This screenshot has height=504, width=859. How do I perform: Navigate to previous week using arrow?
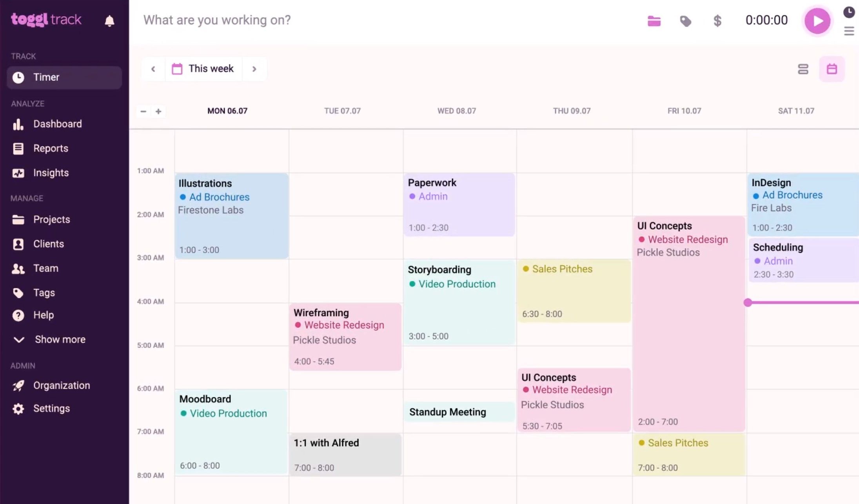[153, 69]
